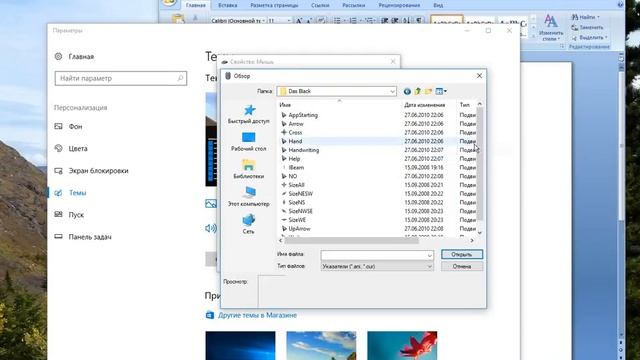
Task: Expand the Имя файла dropdown arrow
Action: click(x=429, y=256)
